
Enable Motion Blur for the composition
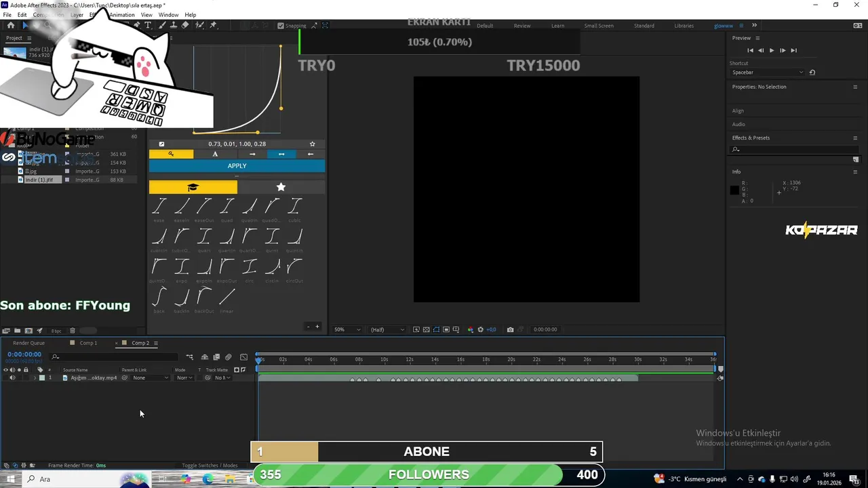tap(229, 357)
